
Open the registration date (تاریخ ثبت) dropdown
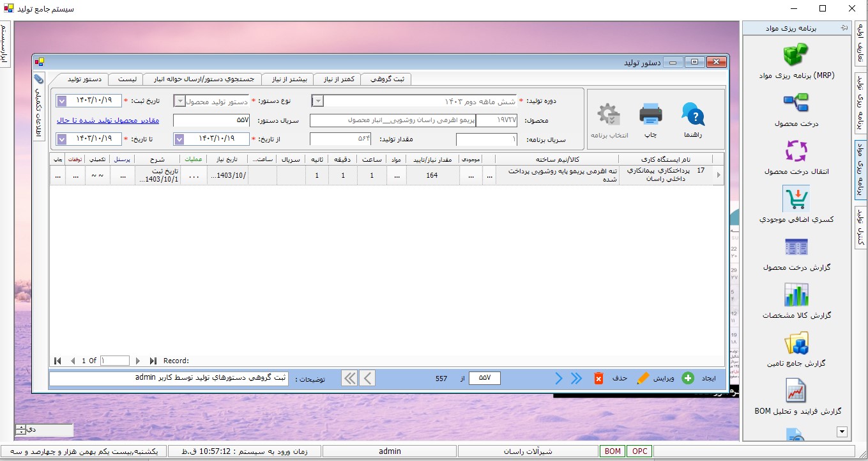coord(62,101)
